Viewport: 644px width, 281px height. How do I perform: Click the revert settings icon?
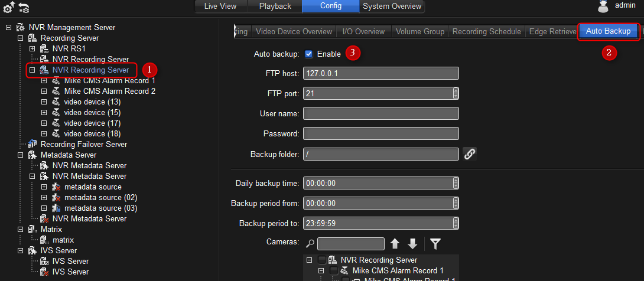point(24,8)
